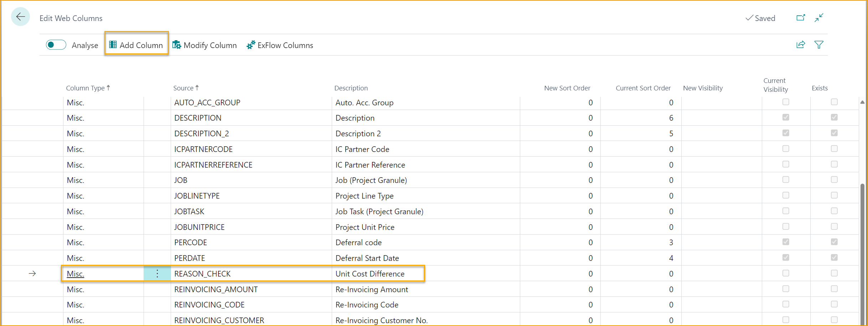Click the Modify Column icon
The width and height of the screenshot is (868, 326).
pyautogui.click(x=177, y=45)
